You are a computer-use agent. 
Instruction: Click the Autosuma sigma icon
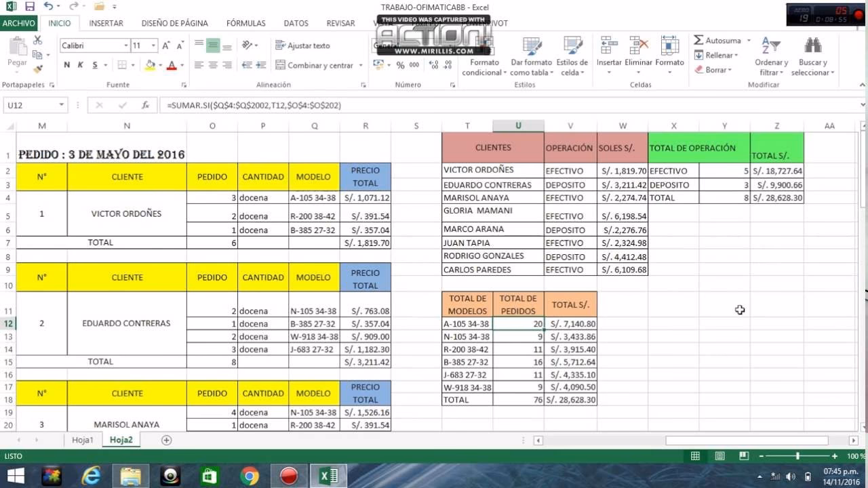coord(698,41)
